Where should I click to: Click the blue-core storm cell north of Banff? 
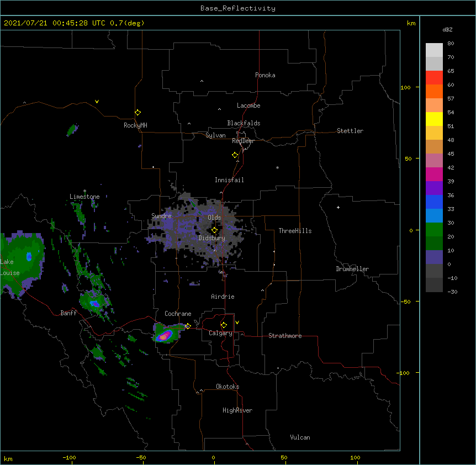click(95, 303)
